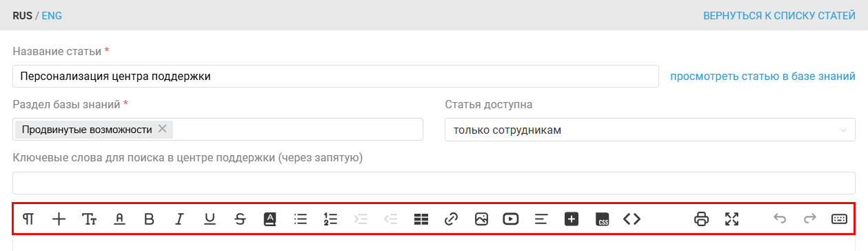Focus the keywords input field
868x251 pixels.
coord(434,183)
